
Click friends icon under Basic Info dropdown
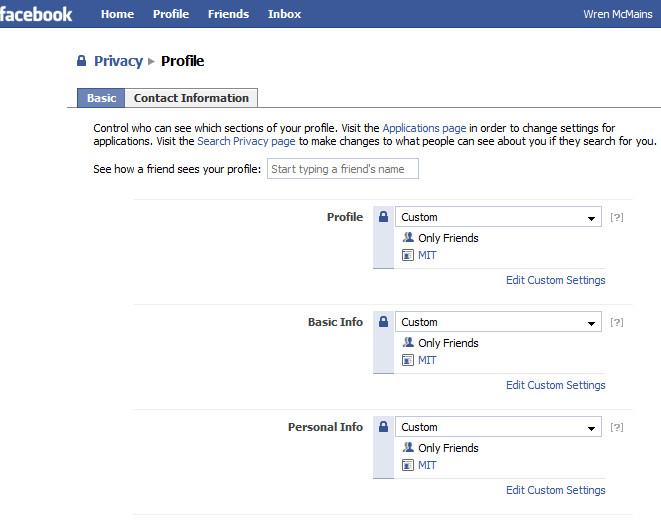point(408,342)
